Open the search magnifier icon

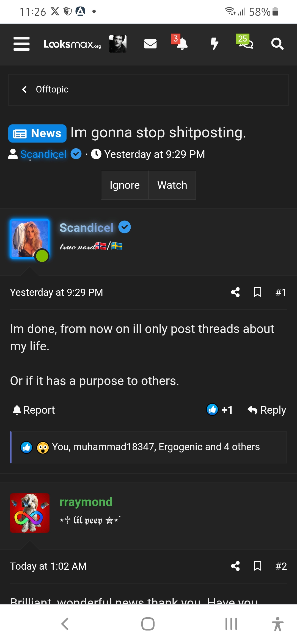coord(277,44)
